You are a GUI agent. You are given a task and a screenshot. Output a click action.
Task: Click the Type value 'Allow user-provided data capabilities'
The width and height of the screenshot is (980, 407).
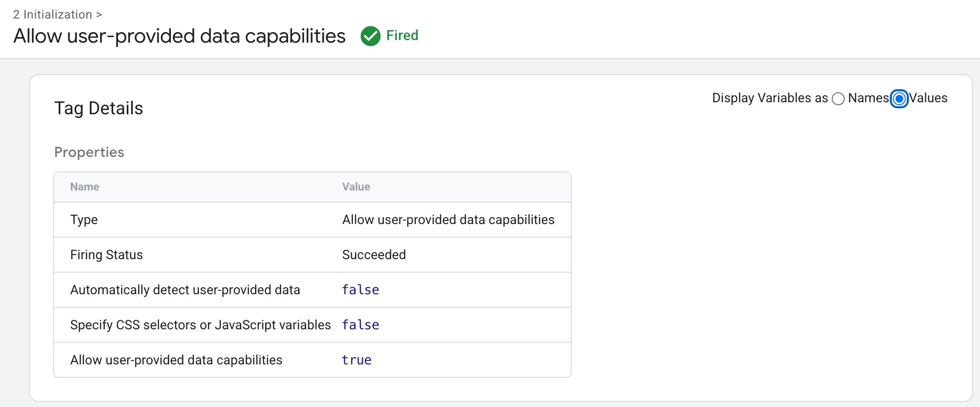[448, 220]
